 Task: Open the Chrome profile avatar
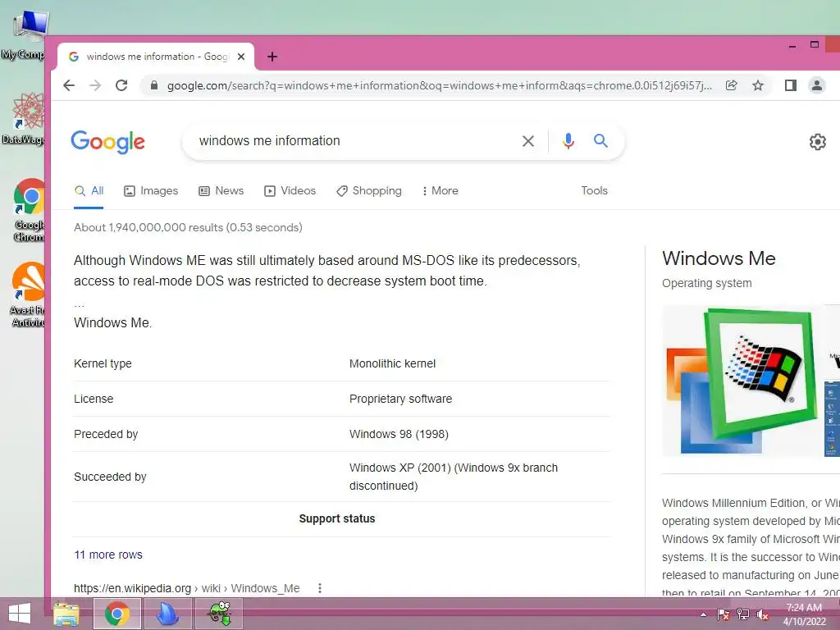[x=816, y=85]
